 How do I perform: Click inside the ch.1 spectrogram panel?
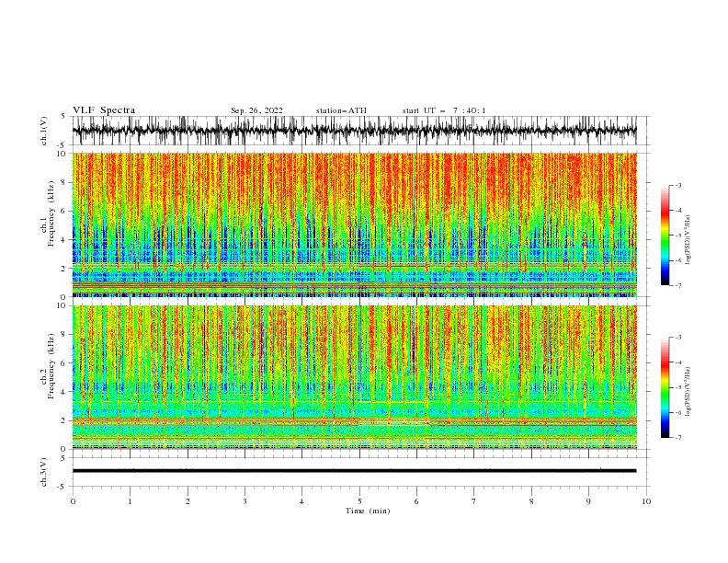tap(354, 224)
